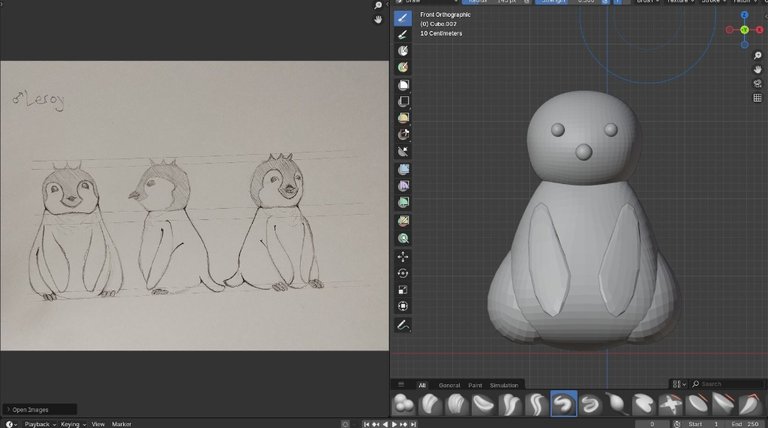This screenshot has height=428, width=768.
Task: Pick the highlighted Draw brush thumbnail
Action: click(564, 404)
